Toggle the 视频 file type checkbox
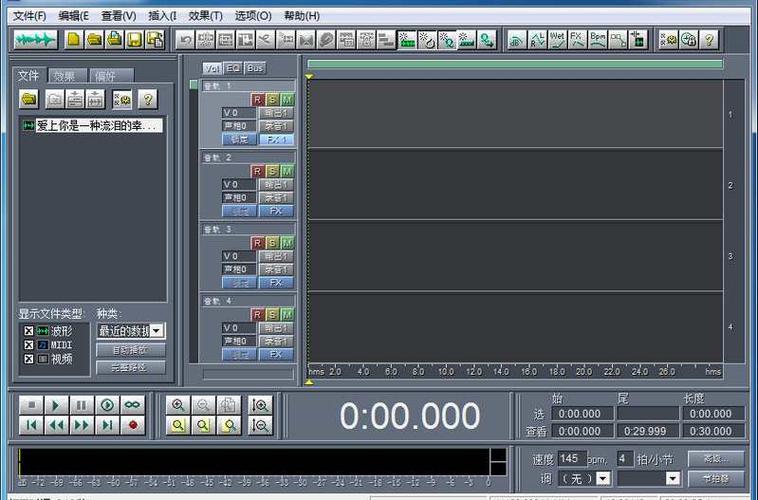Screen dimensions: 758x500 click(29, 359)
